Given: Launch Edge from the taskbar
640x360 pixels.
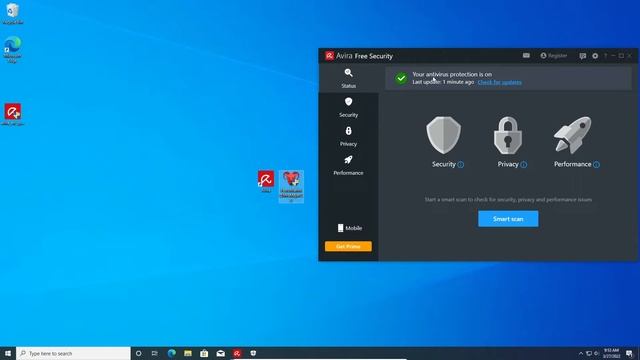Looking at the screenshot, I should click(171, 353).
